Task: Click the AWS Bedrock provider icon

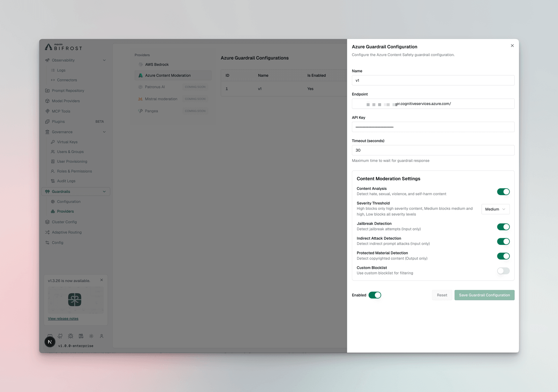Action: [141, 64]
